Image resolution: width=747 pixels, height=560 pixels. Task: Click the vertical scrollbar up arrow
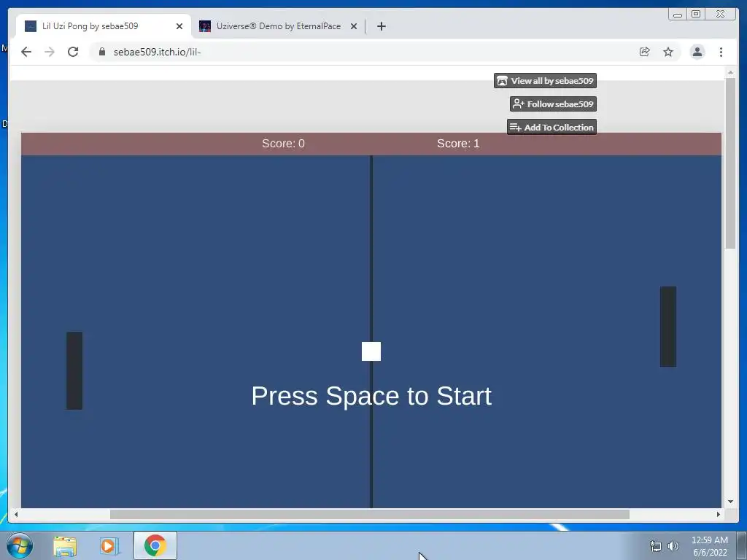pyautogui.click(x=730, y=72)
